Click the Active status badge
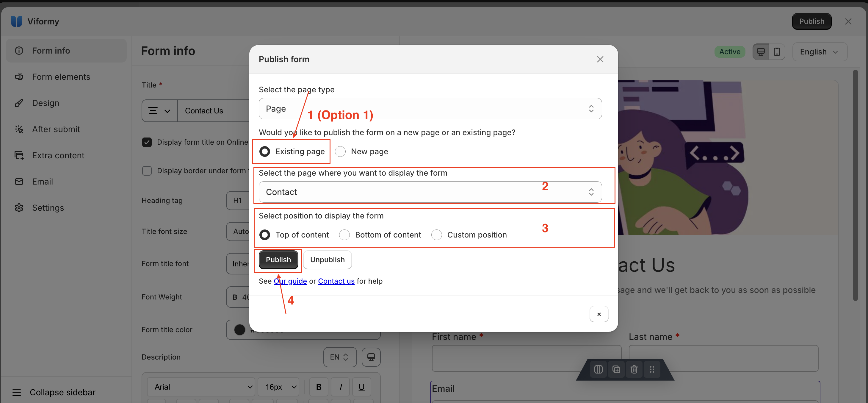This screenshot has width=868, height=403. point(729,51)
